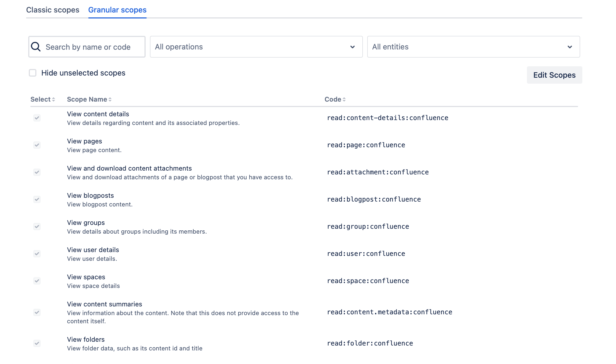Toggle the View user details checkbox
This screenshot has height=364, width=616.
(x=37, y=254)
